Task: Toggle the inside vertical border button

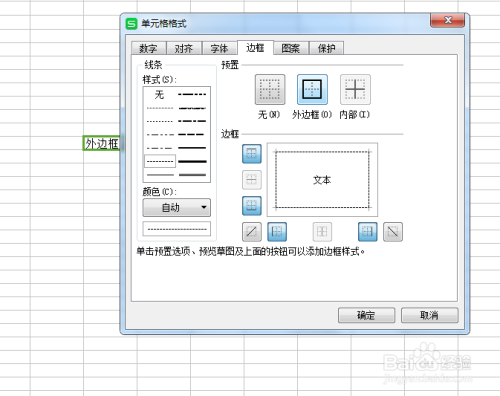Action: click(322, 231)
